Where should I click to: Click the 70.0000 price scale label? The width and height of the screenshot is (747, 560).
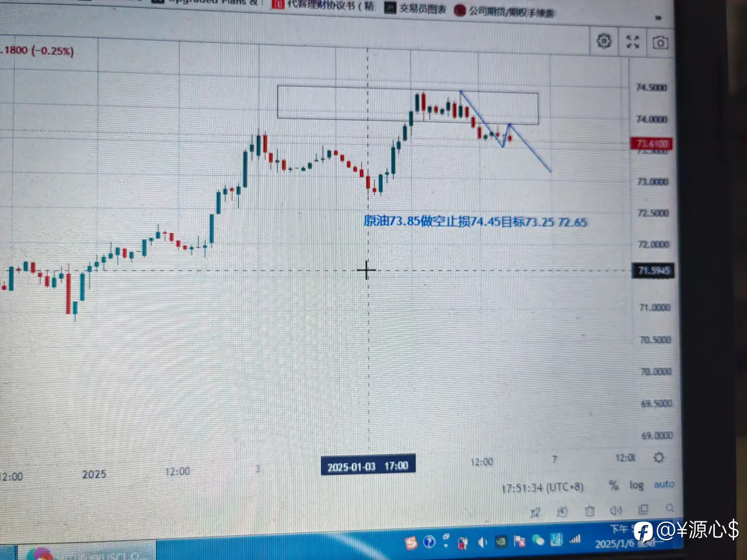[x=656, y=372]
